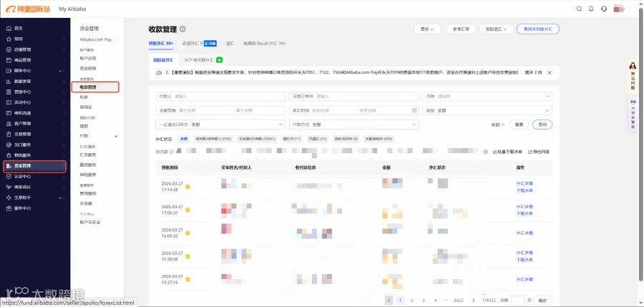Click the customer service headset icon
The image size is (644, 307).
pyautogui.click(x=604, y=9)
